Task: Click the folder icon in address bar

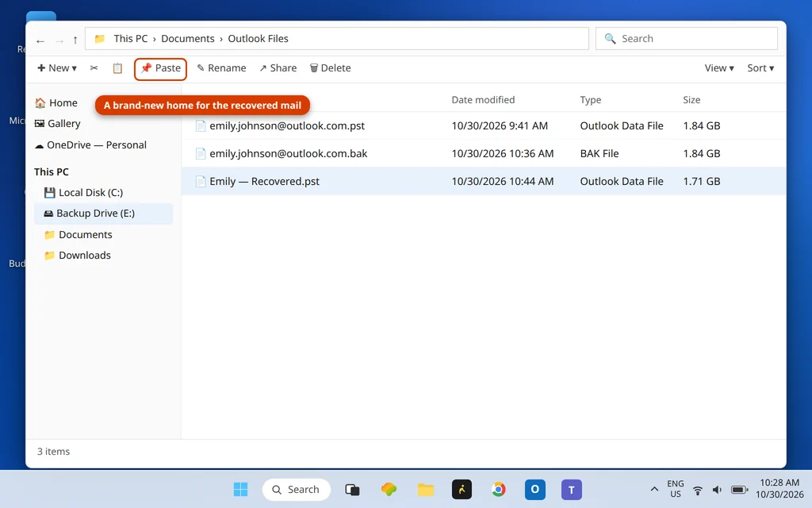Action: 100,38
